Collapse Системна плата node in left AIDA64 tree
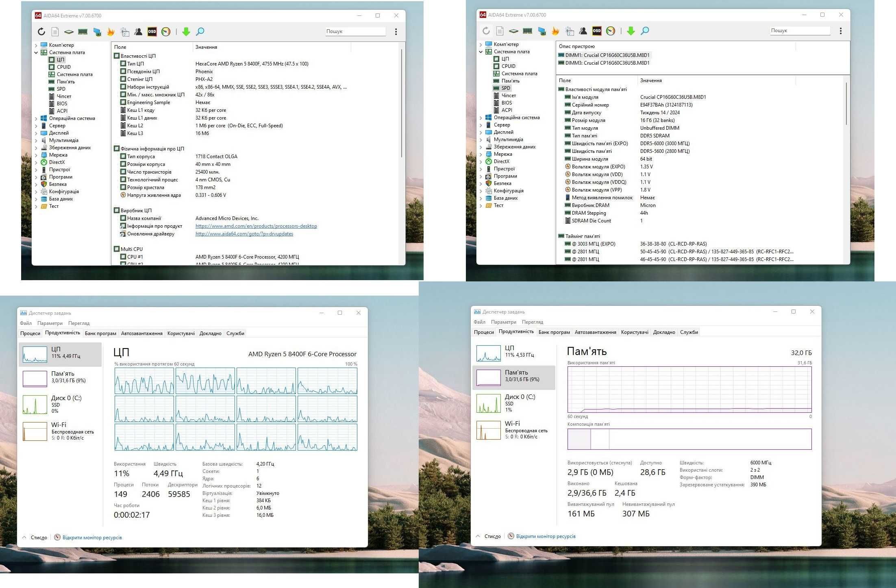The width and height of the screenshot is (896, 588). point(36,53)
